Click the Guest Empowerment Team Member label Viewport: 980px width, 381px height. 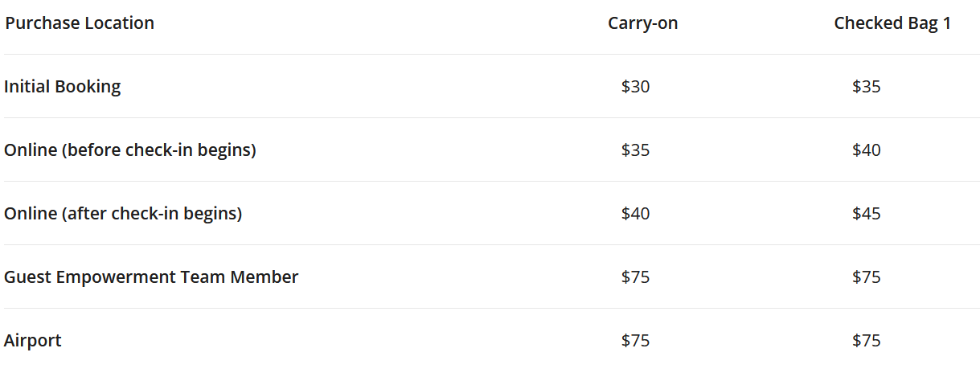click(x=151, y=277)
